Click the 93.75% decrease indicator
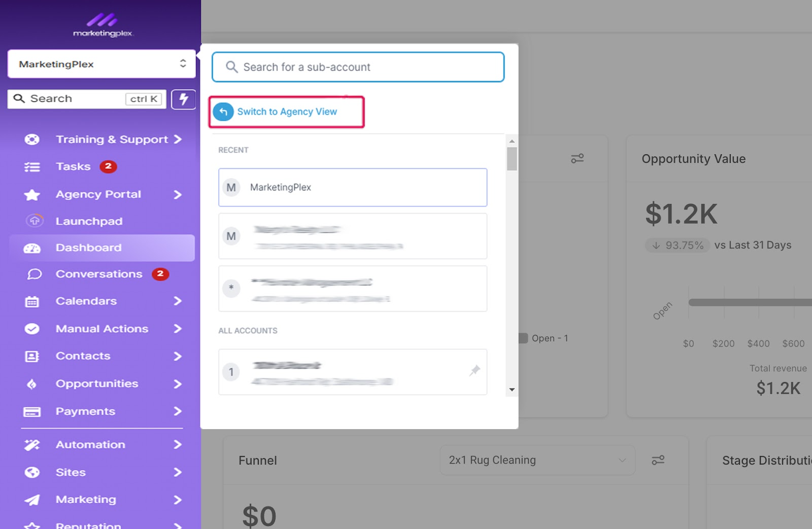812x529 pixels. click(678, 245)
